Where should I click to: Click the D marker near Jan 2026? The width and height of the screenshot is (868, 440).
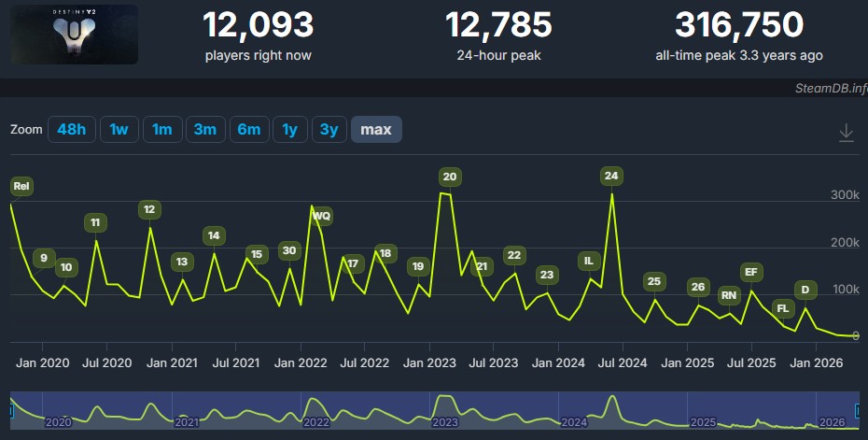pos(805,290)
